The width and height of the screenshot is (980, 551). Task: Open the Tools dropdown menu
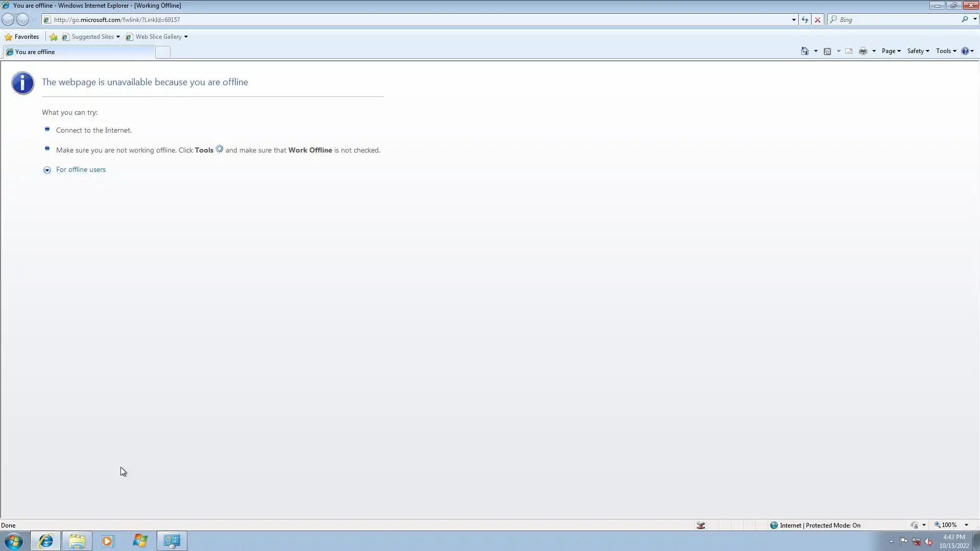coord(946,51)
